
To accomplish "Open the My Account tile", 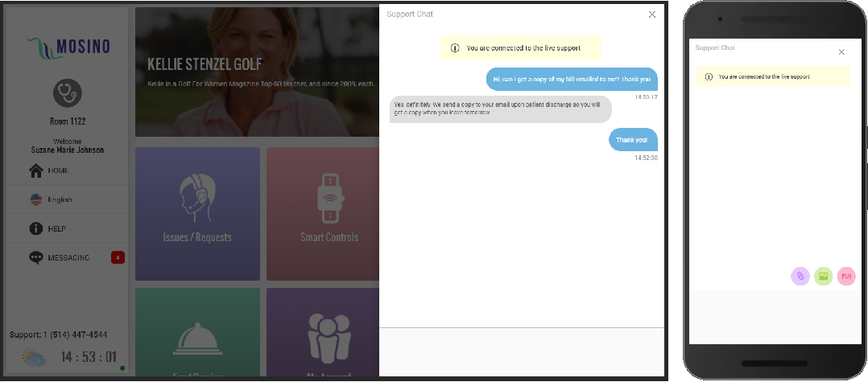I will (322, 334).
